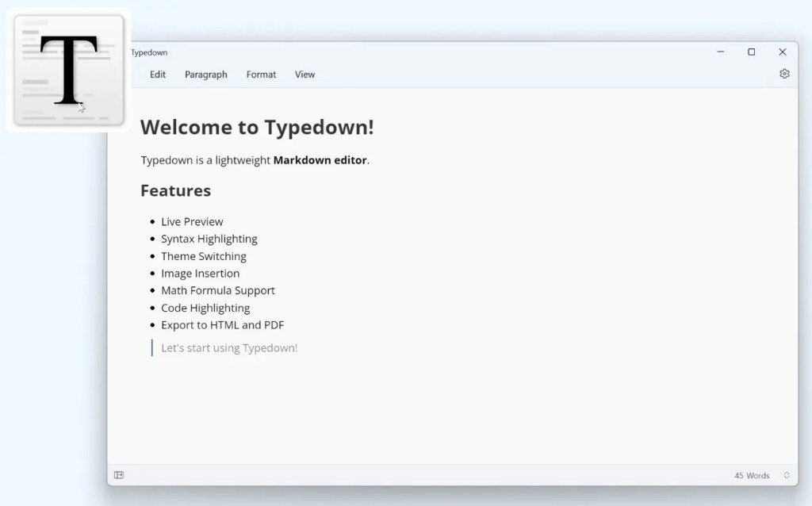This screenshot has height=506, width=812.
Task: Open the Format menu
Action: [261, 75]
